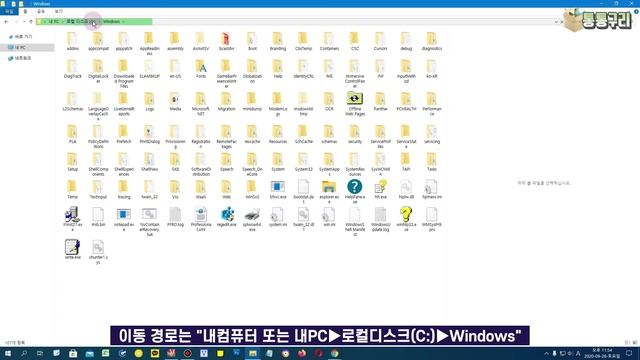Open the Fonts folder
This screenshot has width=640, height=360.
(x=201, y=69)
